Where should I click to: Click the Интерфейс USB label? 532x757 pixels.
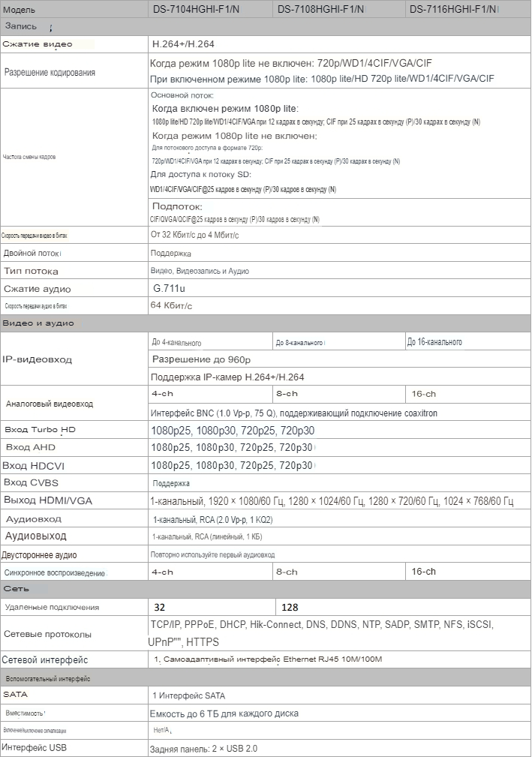[35, 747]
